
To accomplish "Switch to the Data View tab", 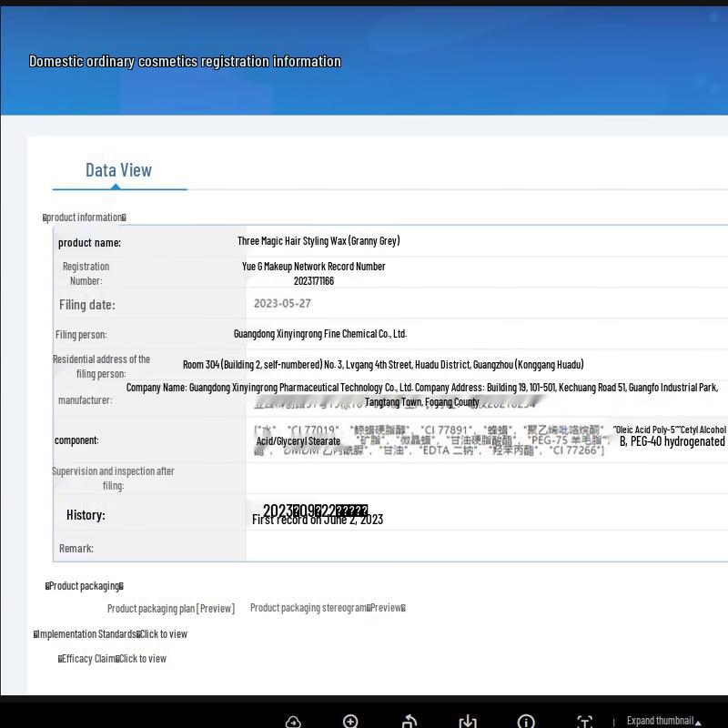I will (118, 170).
